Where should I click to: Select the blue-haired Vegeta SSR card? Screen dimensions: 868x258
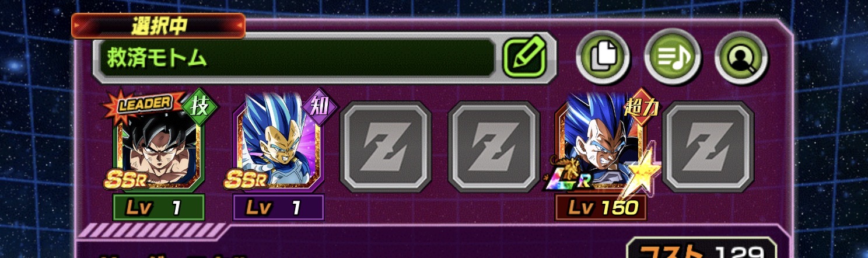[x=277, y=145]
